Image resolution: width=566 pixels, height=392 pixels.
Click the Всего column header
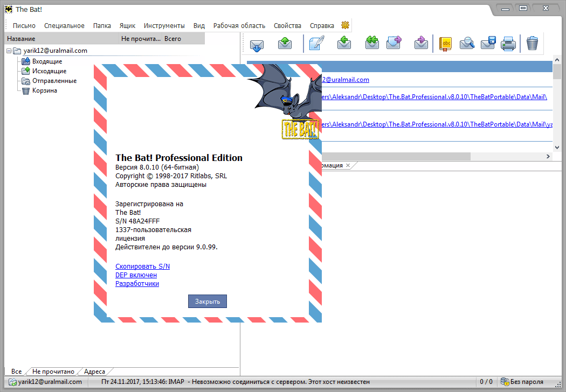tap(183, 39)
